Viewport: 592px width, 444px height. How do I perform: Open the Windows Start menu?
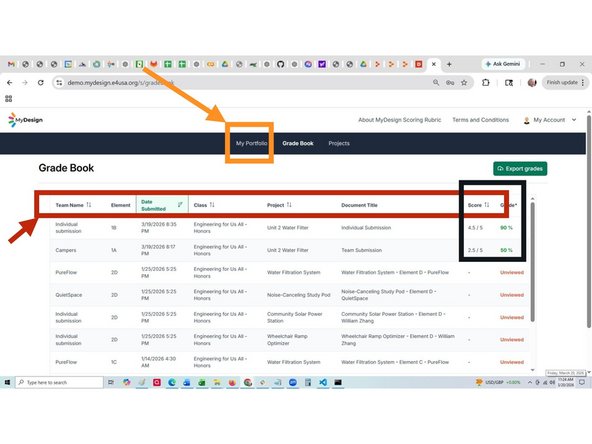tap(7, 382)
